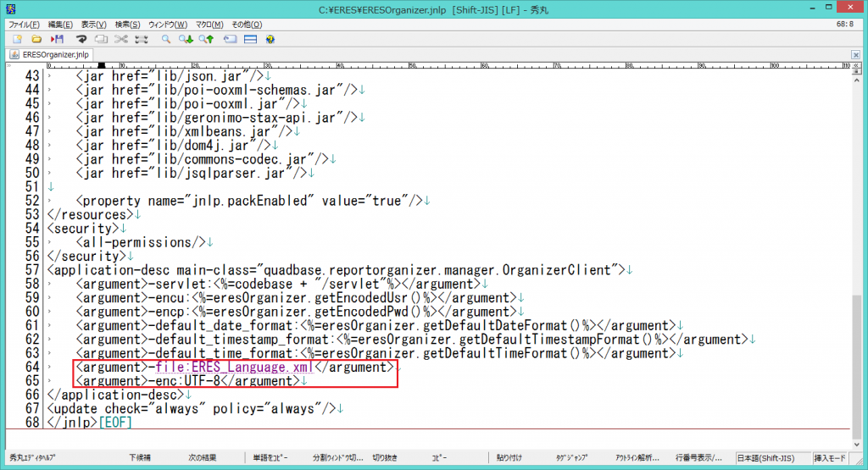Viewport: 868px width, 470px height.
Task: Click the Find next down-arrow icon
Action: 186,39
